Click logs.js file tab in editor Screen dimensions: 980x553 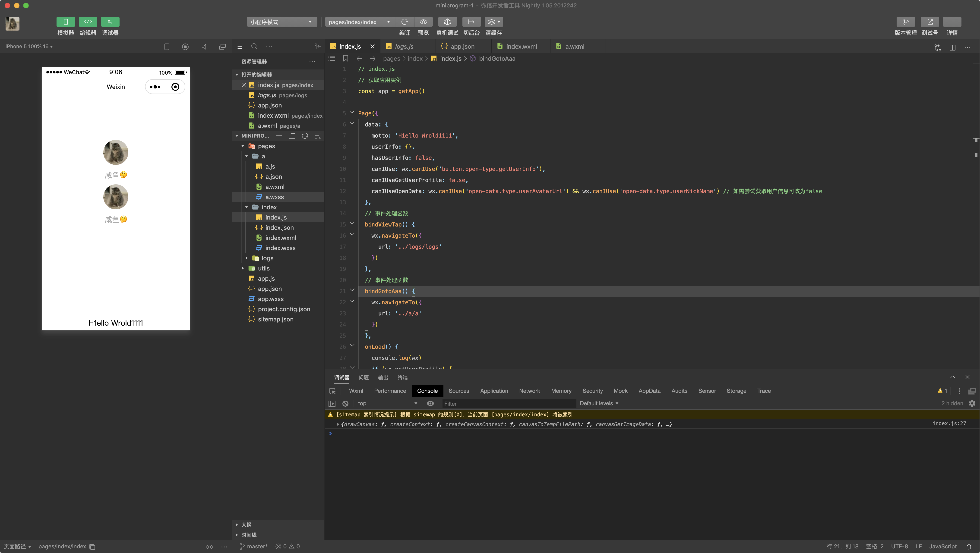click(x=405, y=46)
